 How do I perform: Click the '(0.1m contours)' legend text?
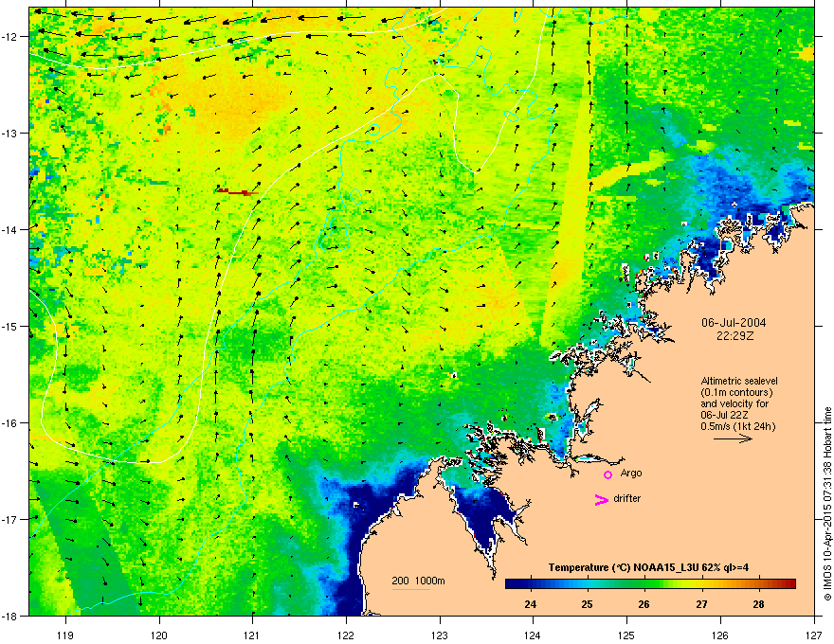pos(736,393)
